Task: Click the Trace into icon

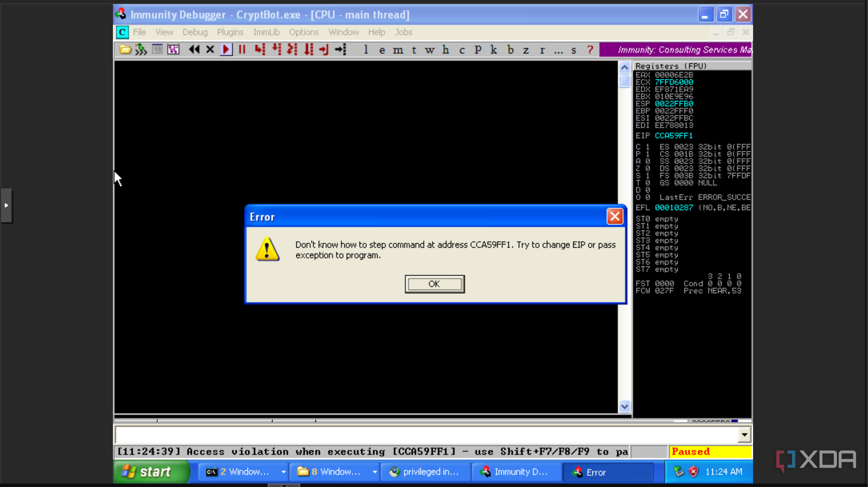Action: 292,50
